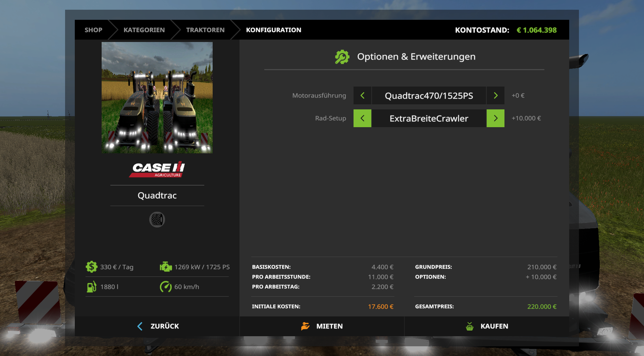Open TRAKTOREN breadcrumb
This screenshot has height=356, width=644.
click(205, 30)
